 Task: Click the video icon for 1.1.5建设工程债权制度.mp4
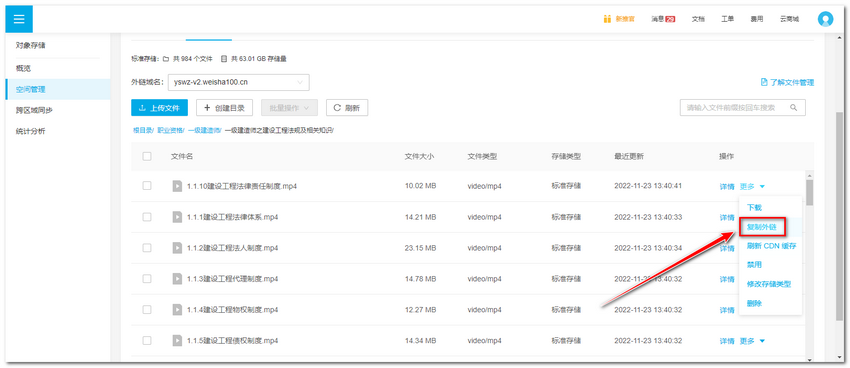click(x=177, y=340)
